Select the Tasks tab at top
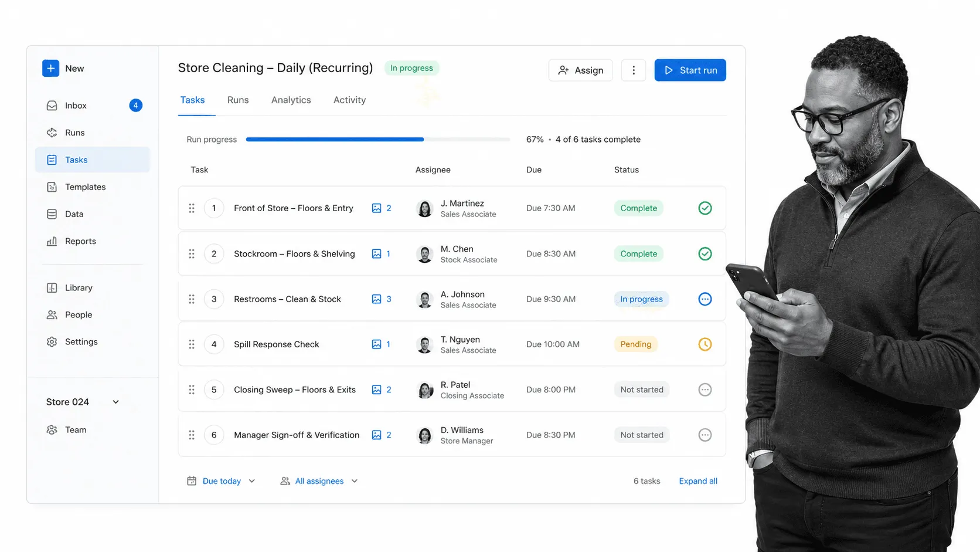The image size is (980, 552). point(193,100)
